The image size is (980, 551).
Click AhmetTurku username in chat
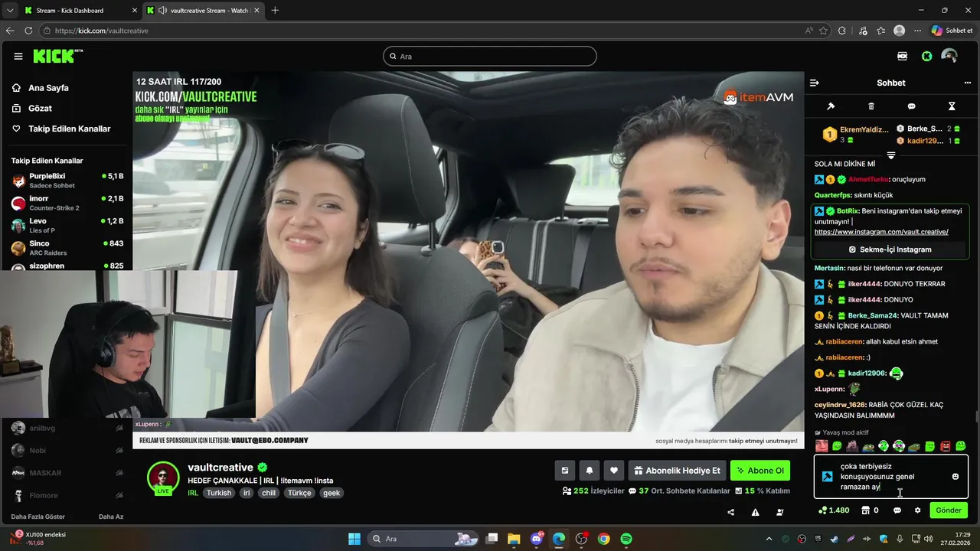(868, 179)
